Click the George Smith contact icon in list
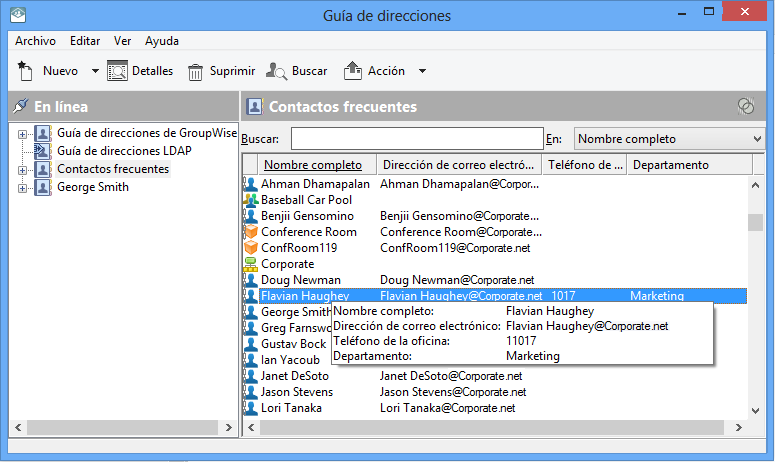 pos(251,312)
